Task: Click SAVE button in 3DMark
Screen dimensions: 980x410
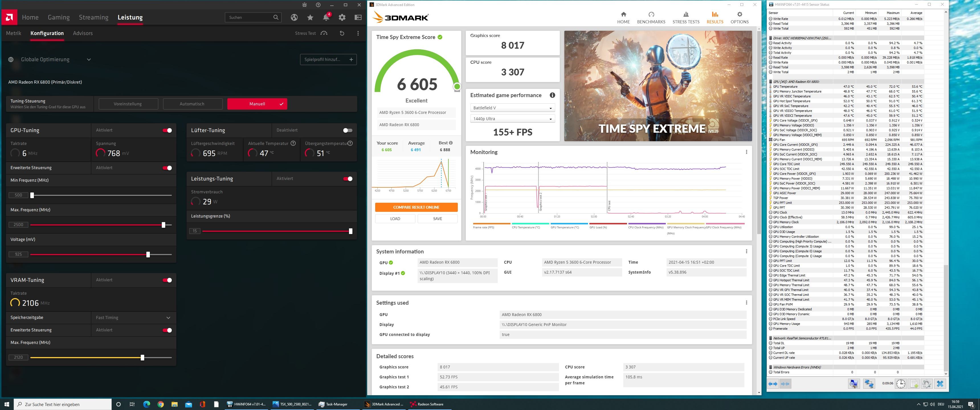Action: pyautogui.click(x=438, y=219)
